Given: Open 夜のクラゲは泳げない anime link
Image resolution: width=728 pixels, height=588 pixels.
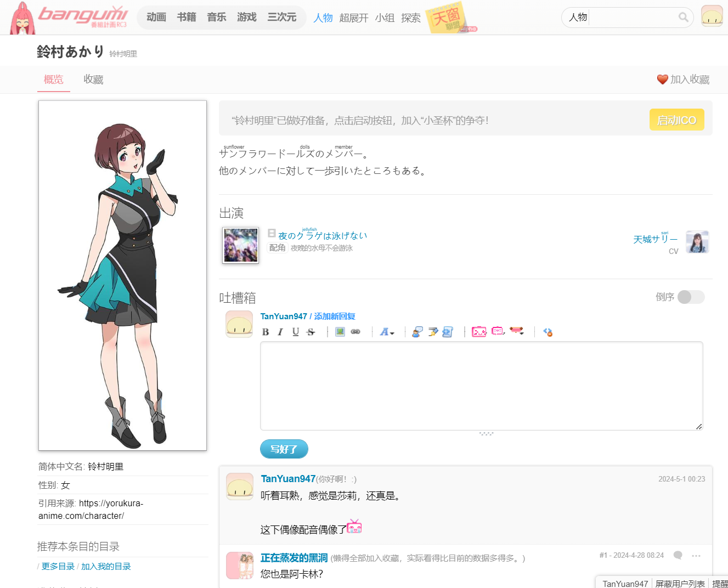Looking at the screenshot, I should [x=323, y=235].
